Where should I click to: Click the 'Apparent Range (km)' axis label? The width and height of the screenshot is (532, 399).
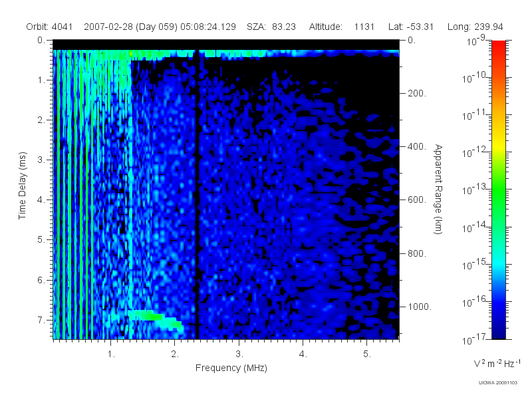click(438, 190)
